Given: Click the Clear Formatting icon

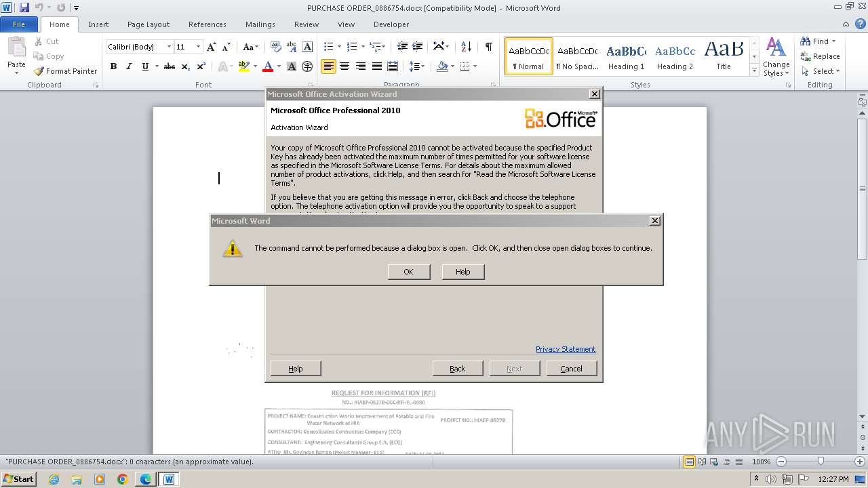Looking at the screenshot, I should (275, 47).
